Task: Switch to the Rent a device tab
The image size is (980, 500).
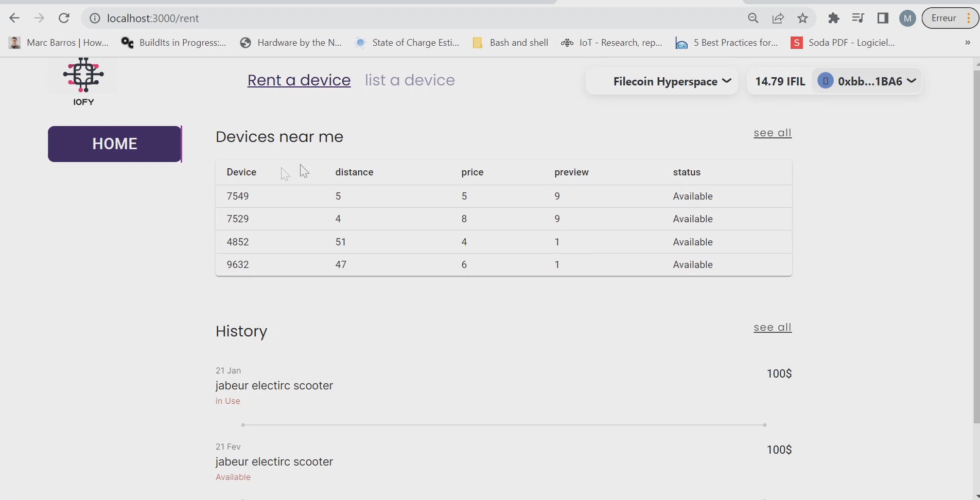Action: (299, 80)
